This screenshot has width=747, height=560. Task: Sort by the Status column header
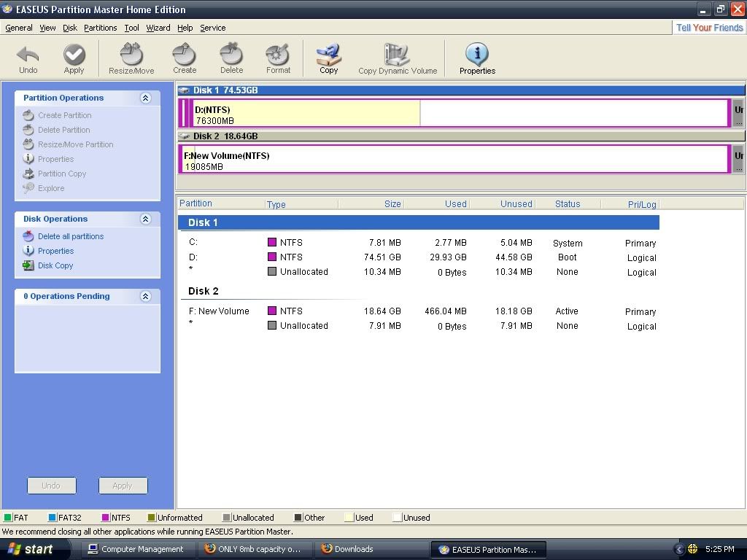568,204
